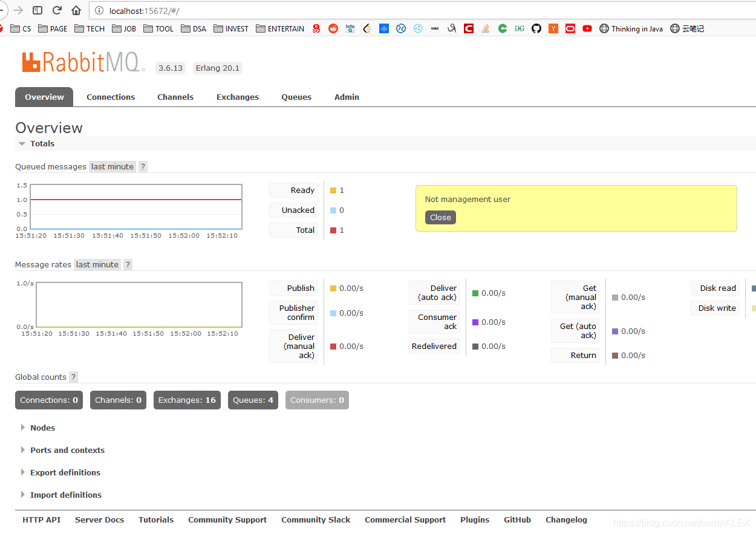
Task: Open the Exchanges: 16 count button
Action: click(187, 400)
